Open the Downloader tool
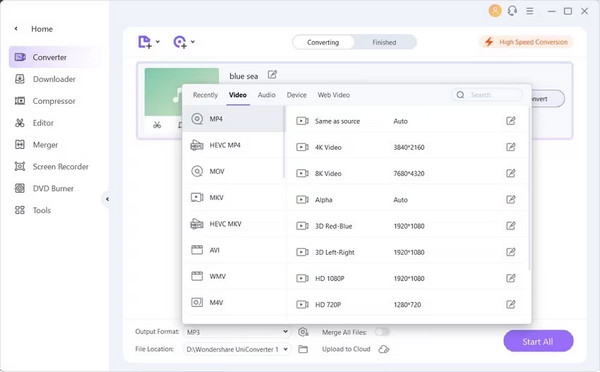This screenshot has width=600, height=372. click(45, 79)
